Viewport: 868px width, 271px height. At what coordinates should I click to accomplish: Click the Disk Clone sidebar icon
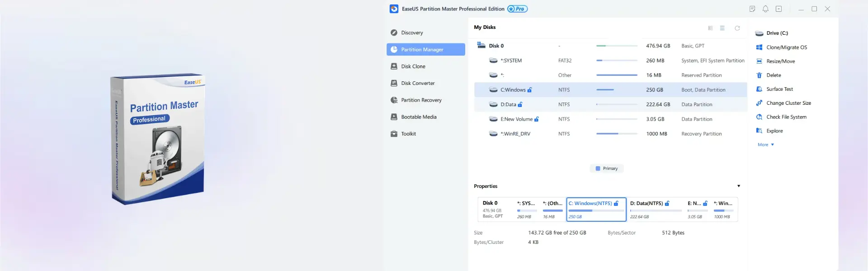pos(394,66)
